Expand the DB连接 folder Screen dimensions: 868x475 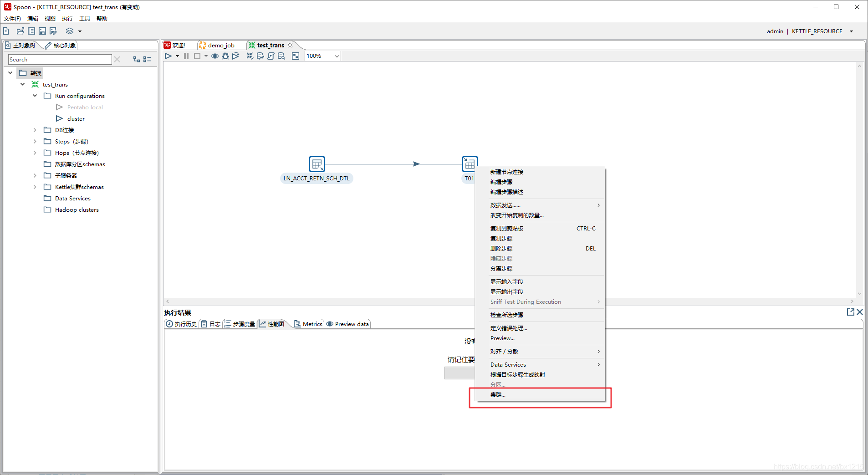(x=35, y=130)
